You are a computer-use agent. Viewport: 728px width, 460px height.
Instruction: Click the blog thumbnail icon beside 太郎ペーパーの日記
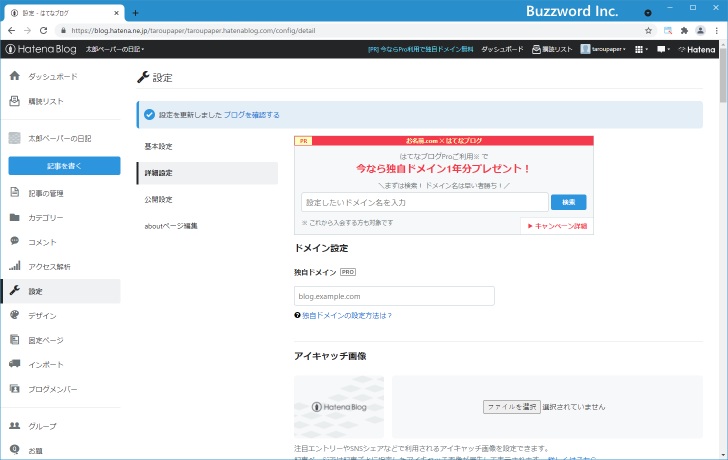15,138
